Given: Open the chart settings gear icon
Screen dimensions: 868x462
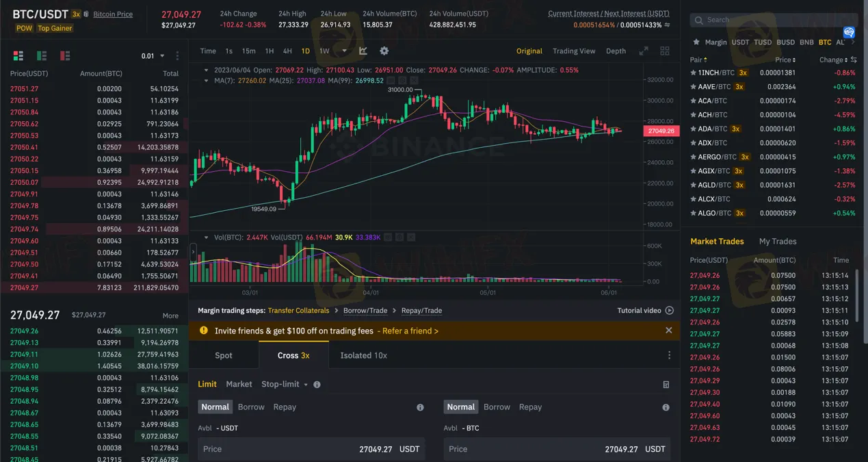Looking at the screenshot, I should coord(384,51).
